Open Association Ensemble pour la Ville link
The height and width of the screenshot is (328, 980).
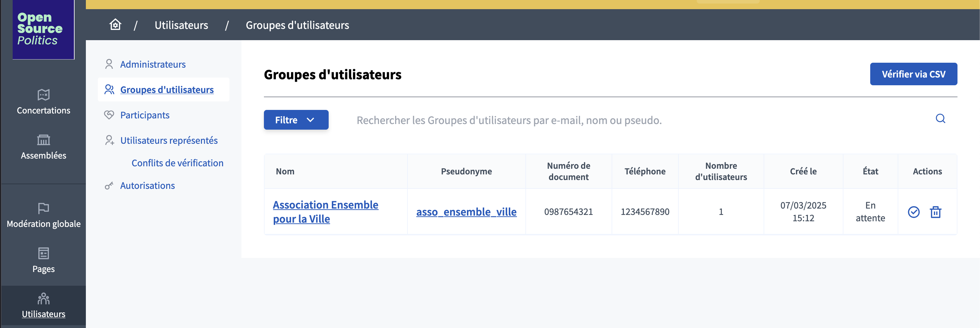tap(325, 212)
